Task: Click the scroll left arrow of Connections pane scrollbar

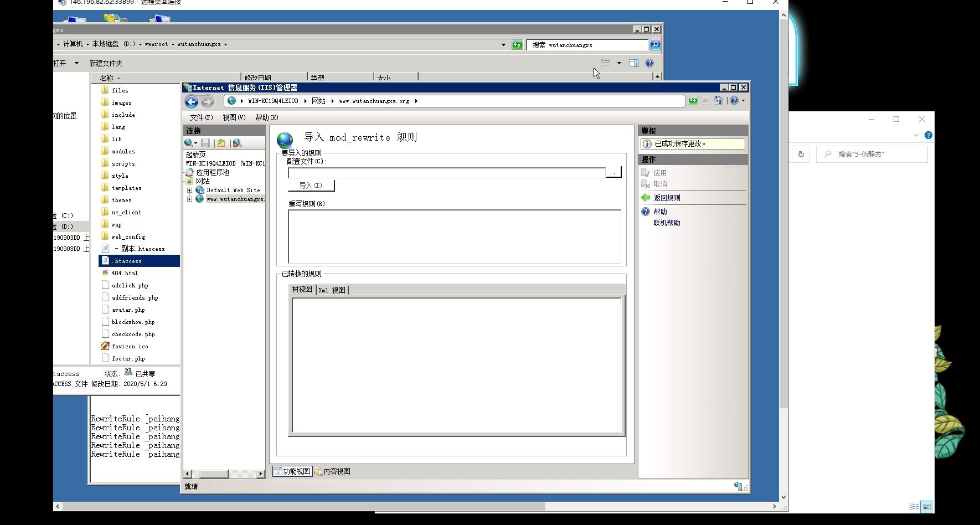Action: click(x=187, y=473)
